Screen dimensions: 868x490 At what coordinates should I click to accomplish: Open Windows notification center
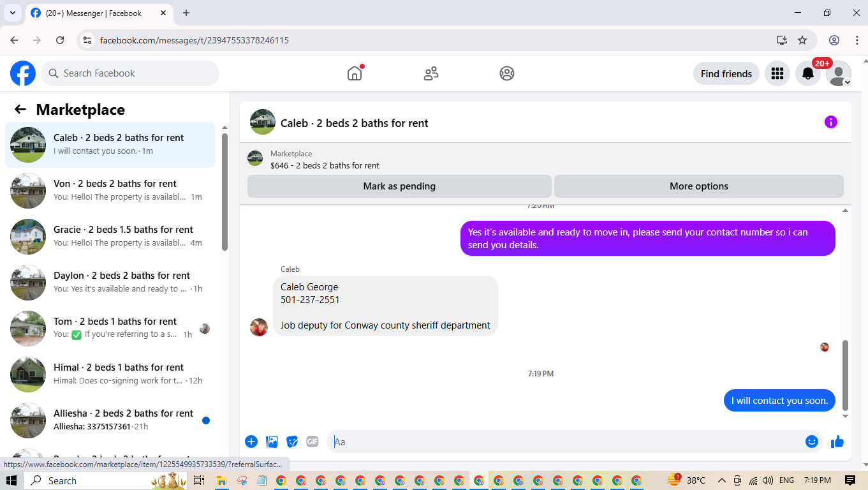click(x=850, y=480)
